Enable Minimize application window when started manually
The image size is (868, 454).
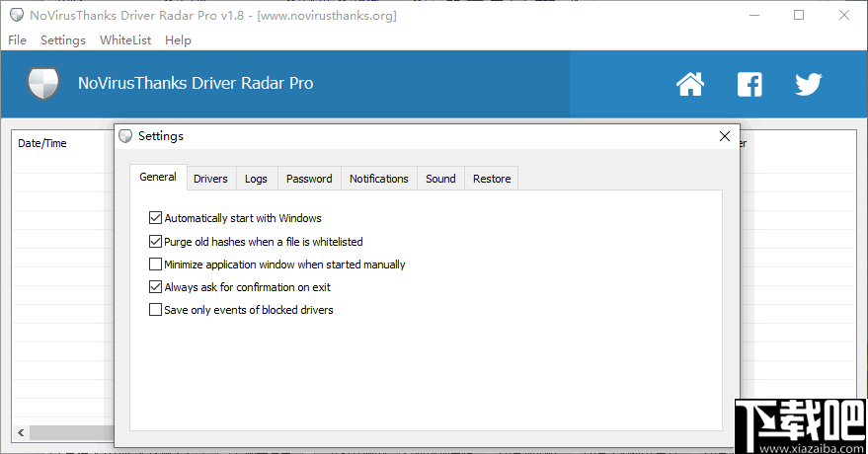coord(155,265)
